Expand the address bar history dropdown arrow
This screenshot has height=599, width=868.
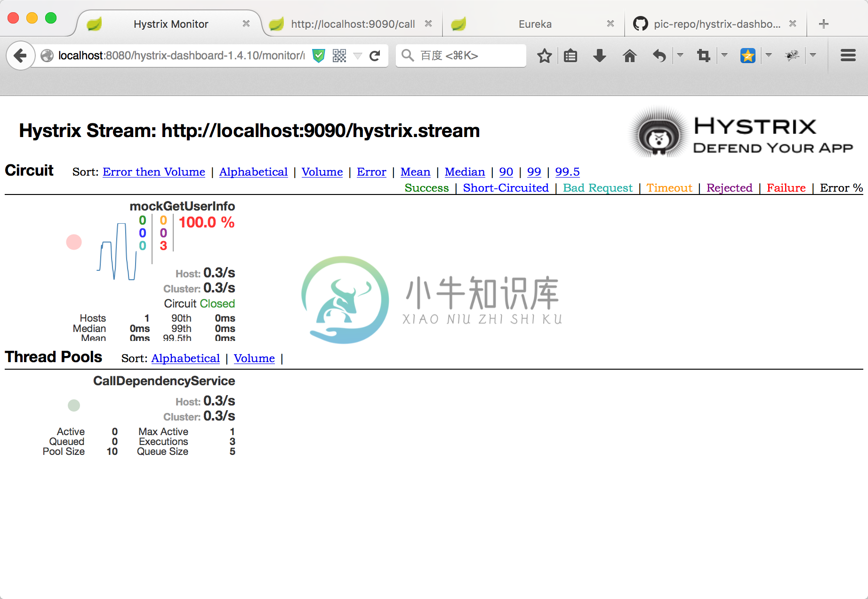[358, 56]
